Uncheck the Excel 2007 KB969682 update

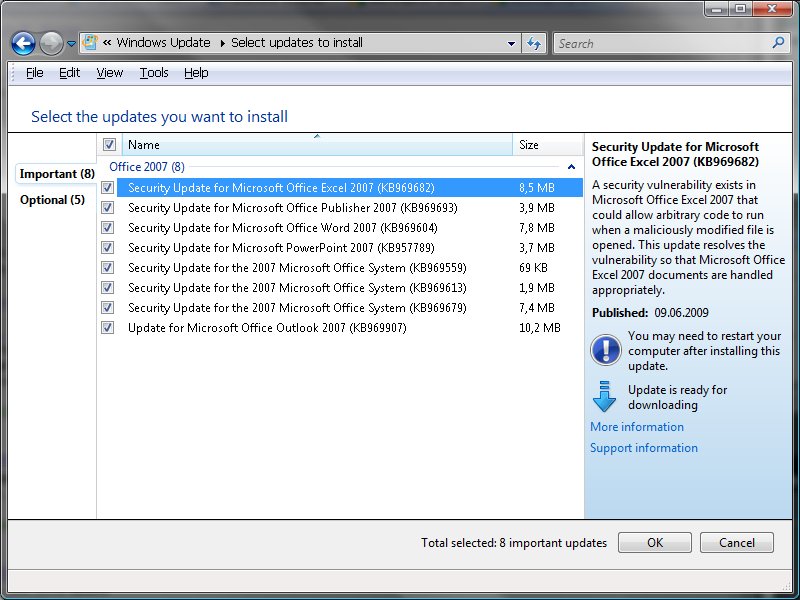(107, 187)
